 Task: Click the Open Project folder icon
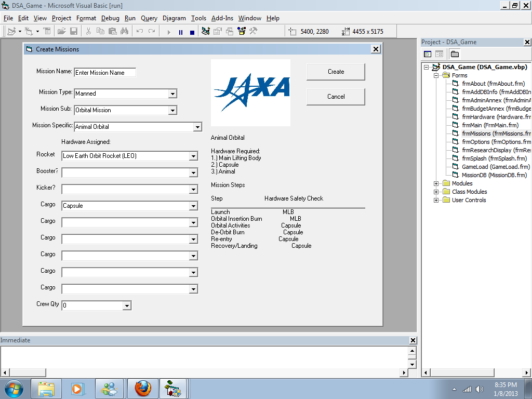coord(61,31)
